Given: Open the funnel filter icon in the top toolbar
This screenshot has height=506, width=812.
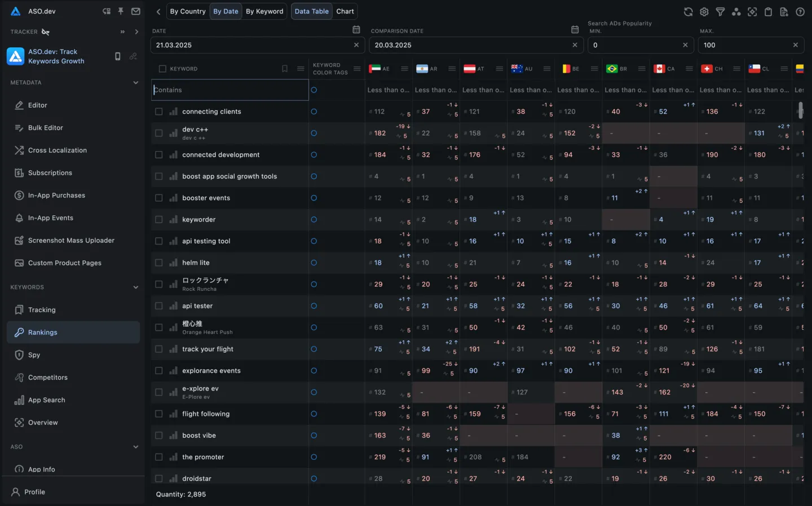Looking at the screenshot, I should tap(720, 12).
